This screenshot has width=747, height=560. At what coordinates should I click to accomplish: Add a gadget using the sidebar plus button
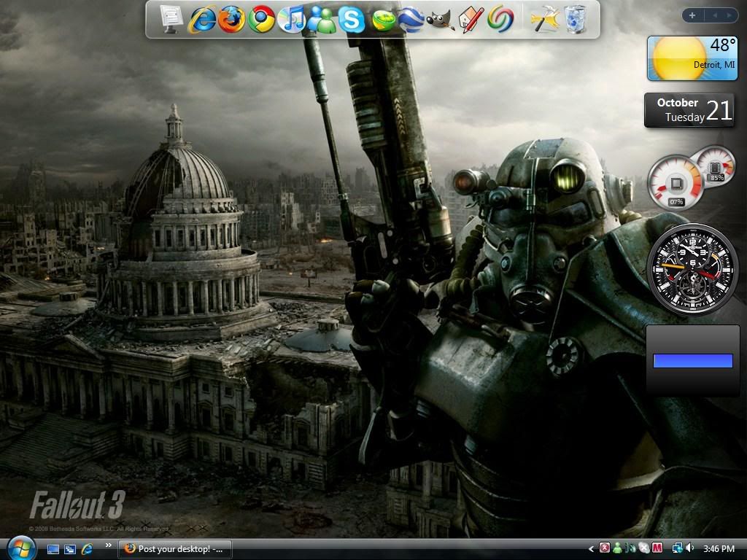pyautogui.click(x=692, y=16)
